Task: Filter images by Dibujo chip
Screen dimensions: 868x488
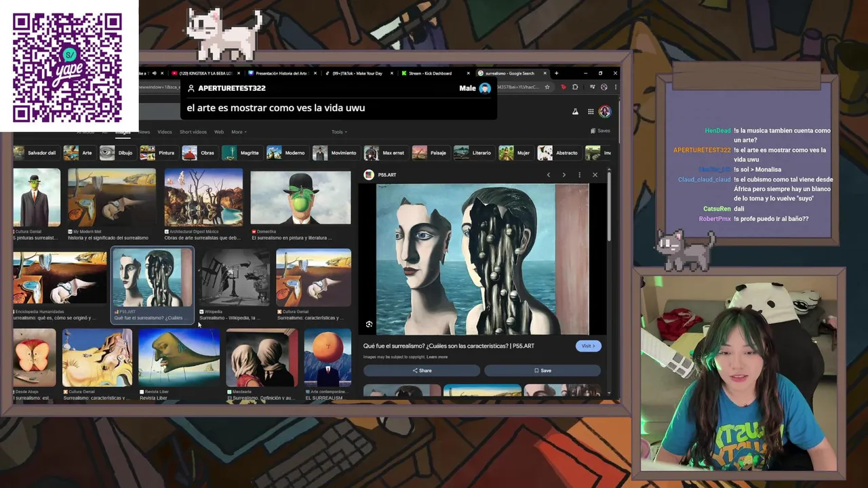Action: 117,153
